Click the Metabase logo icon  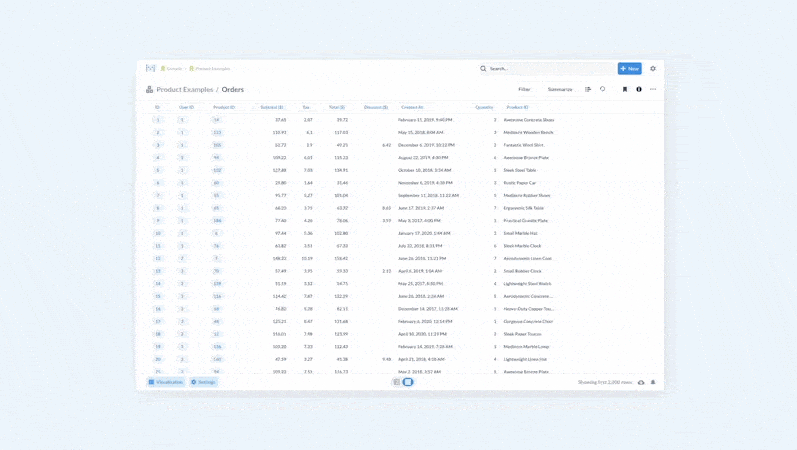151,69
